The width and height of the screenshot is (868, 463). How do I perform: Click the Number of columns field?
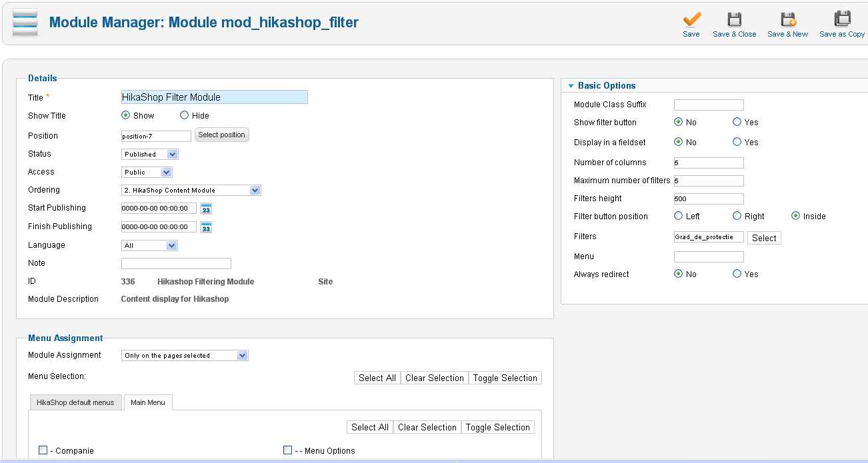pyautogui.click(x=709, y=163)
